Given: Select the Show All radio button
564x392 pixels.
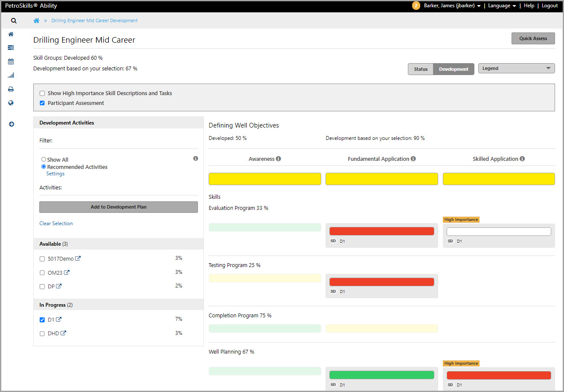Looking at the screenshot, I should pyautogui.click(x=44, y=160).
